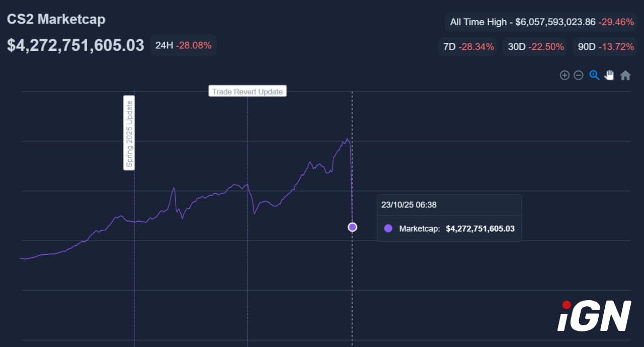Click the zoom in plus icon

pos(565,76)
